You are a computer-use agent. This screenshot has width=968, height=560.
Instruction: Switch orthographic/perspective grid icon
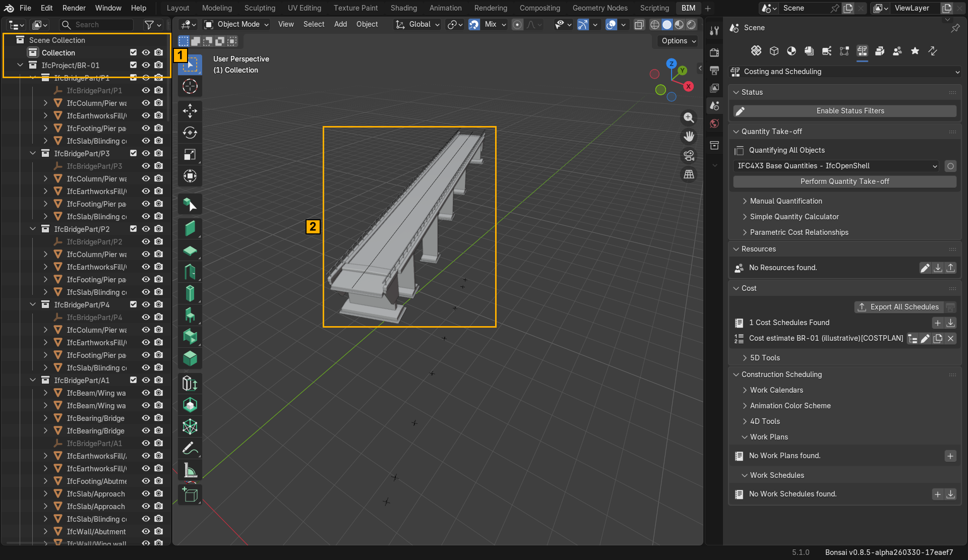pos(689,174)
